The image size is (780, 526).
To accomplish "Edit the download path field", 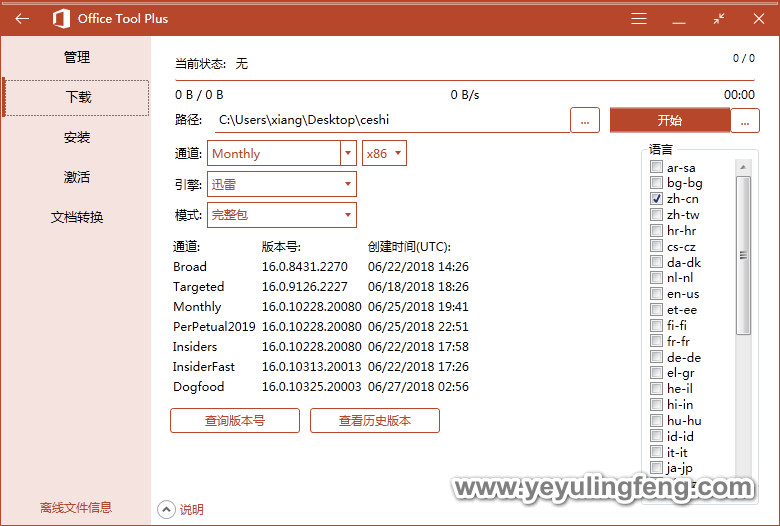I will click(391, 120).
